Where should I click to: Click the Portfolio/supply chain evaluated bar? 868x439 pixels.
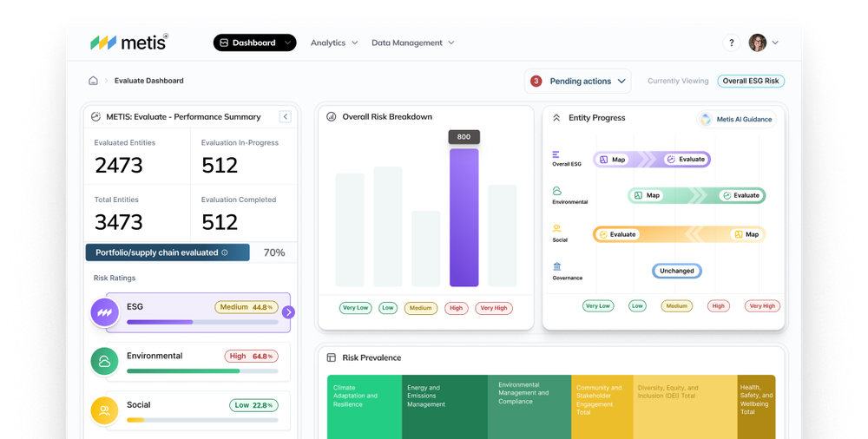point(168,252)
